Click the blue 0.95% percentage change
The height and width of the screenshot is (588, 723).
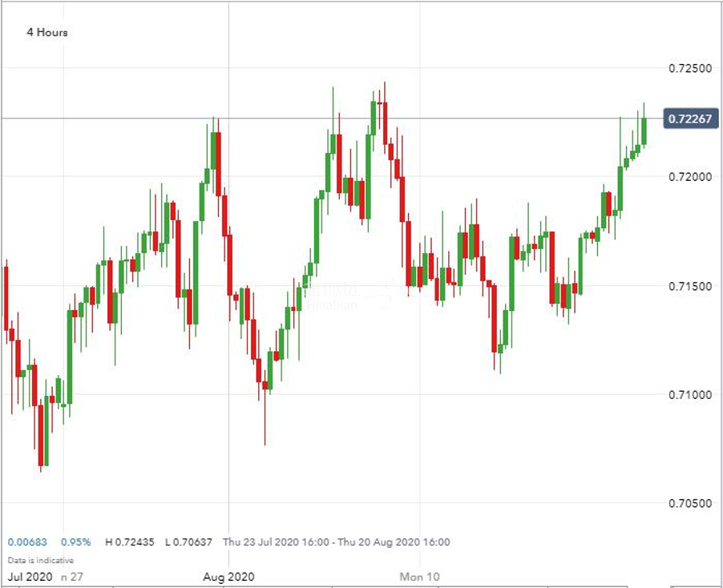point(76,542)
